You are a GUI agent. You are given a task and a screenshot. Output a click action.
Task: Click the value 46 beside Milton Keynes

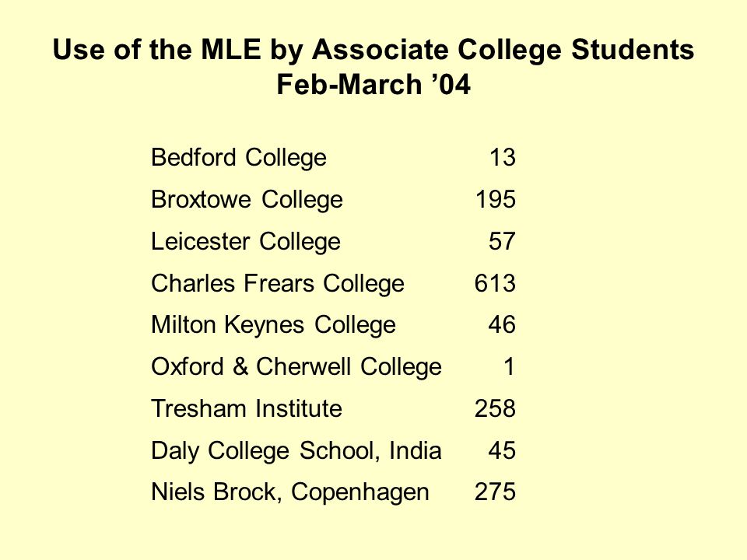[x=502, y=325]
